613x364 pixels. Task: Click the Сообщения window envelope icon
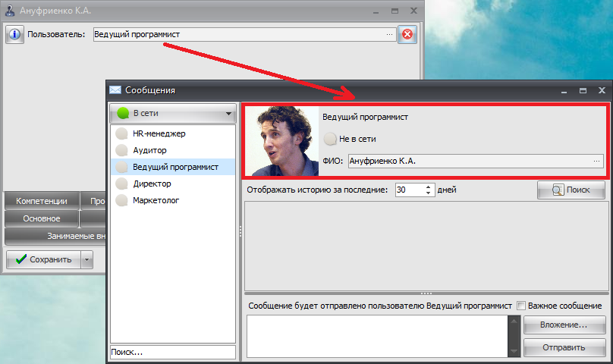[115, 90]
